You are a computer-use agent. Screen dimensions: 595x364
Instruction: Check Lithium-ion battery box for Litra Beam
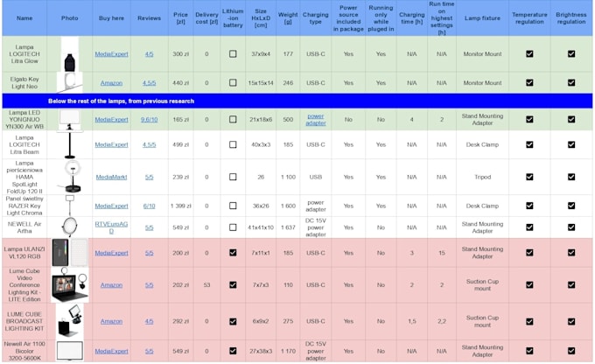tap(233, 144)
